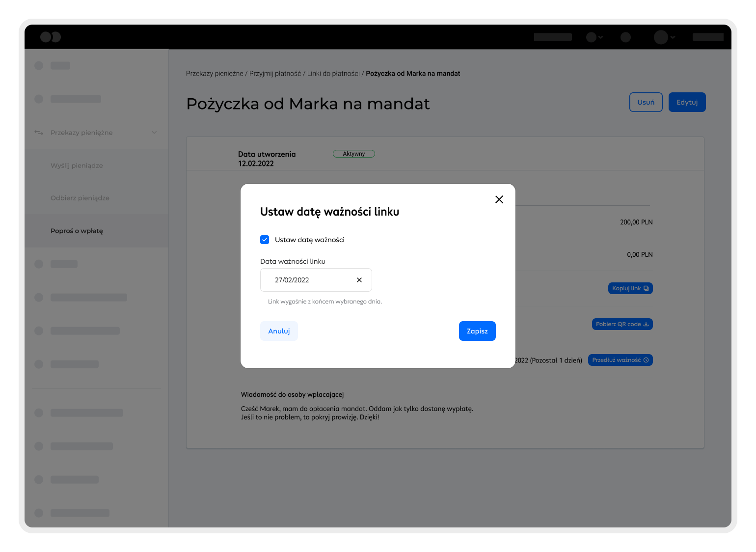Collapse the 'Przekazy pieniężne' sidebar chevron

click(154, 133)
